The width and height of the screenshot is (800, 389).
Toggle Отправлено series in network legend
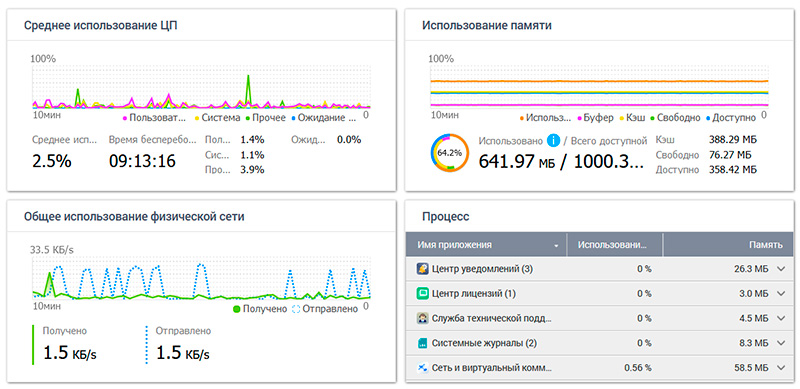(x=326, y=309)
